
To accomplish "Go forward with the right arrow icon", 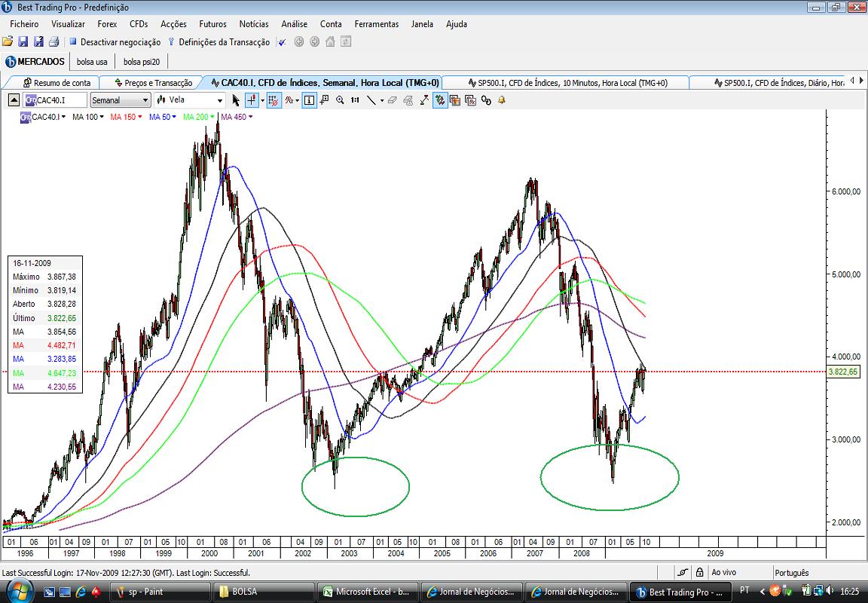I will tap(314, 41).
